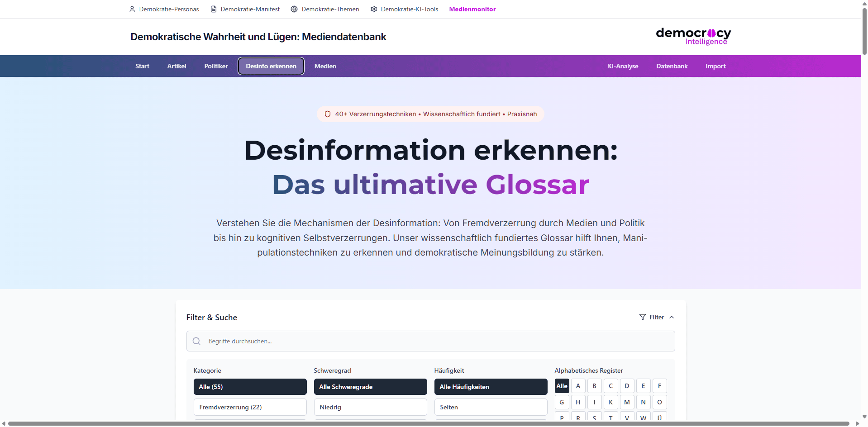Screen dimensions: 868x427
Task: Select the Desinfo erkennen tab
Action: click(271, 66)
